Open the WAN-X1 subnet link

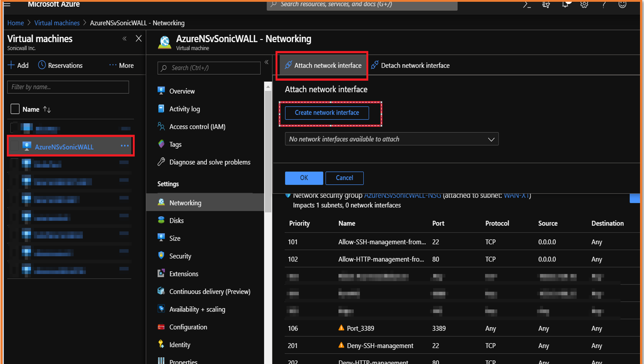coord(516,195)
